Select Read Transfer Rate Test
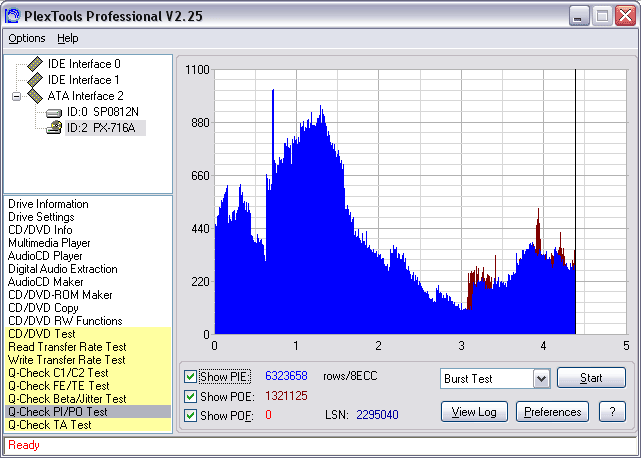This screenshot has height=458, width=641. coord(88,347)
